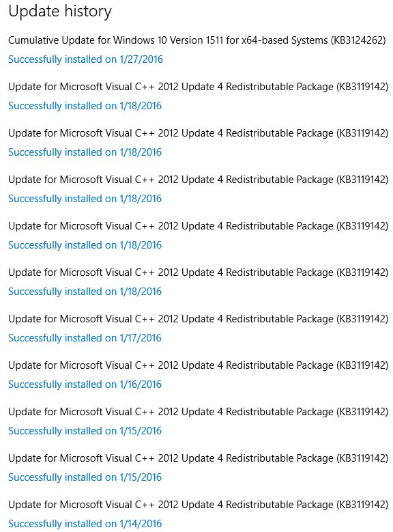This screenshot has height=532, width=393.
Task: Click the KB3119142 title above last 1/18/2016 link
Action: [199, 272]
